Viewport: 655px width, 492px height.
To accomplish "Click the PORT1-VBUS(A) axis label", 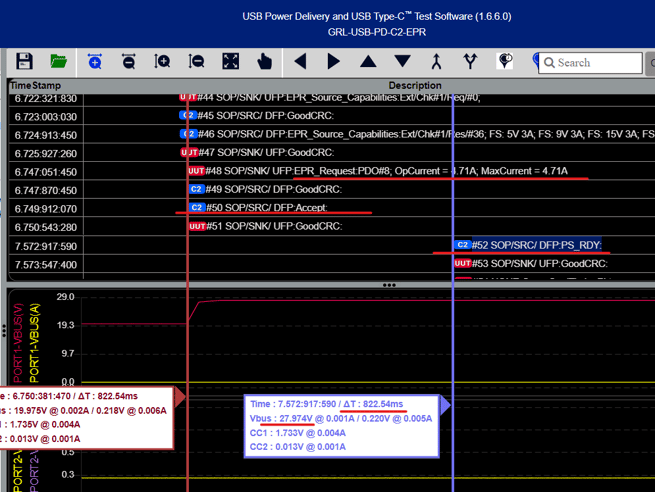I will pyautogui.click(x=34, y=343).
